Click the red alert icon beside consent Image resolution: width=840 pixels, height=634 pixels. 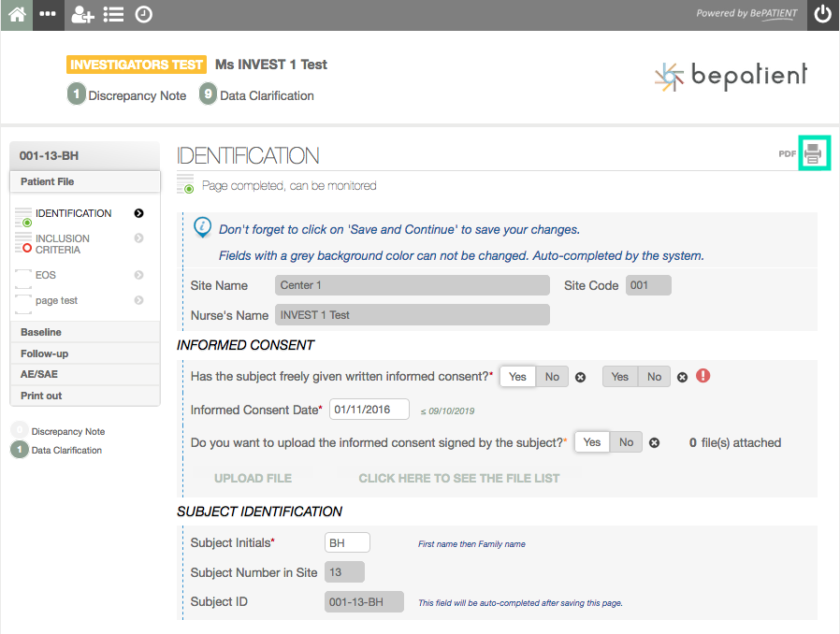tap(703, 376)
